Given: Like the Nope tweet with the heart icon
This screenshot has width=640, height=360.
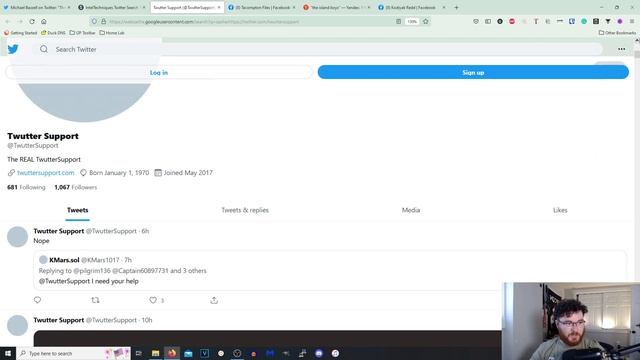Looking at the screenshot, I should [153, 300].
